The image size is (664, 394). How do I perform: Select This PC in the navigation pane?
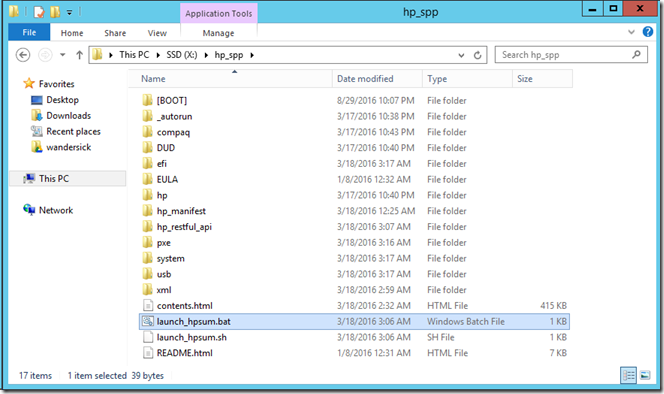(x=68, y=178)
